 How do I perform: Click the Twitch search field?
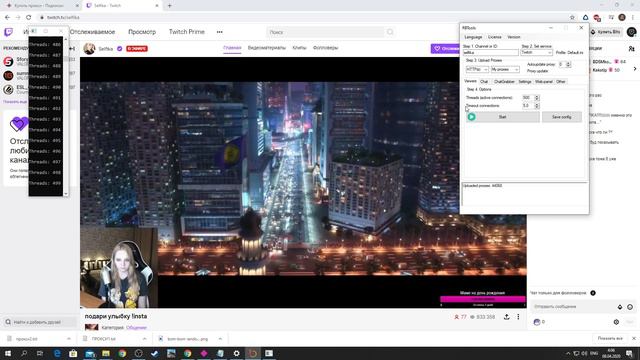(325, 32)
